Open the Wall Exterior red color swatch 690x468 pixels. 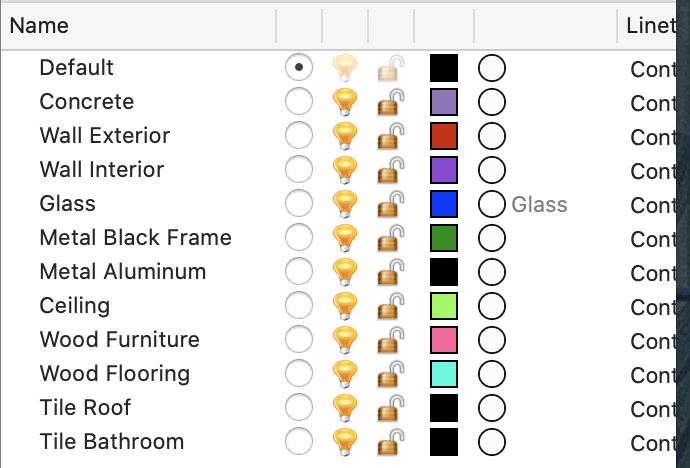click(x=444, y=136)
